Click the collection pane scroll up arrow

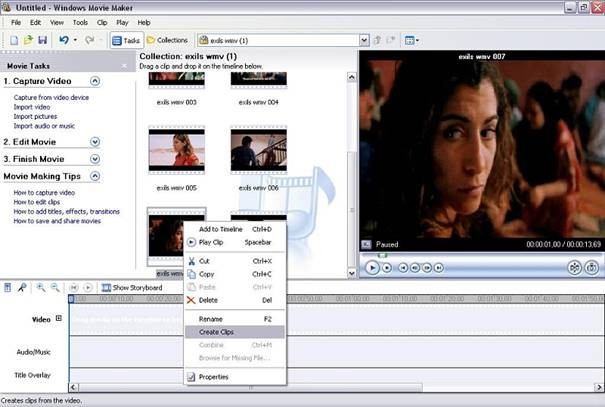point(352,77)
